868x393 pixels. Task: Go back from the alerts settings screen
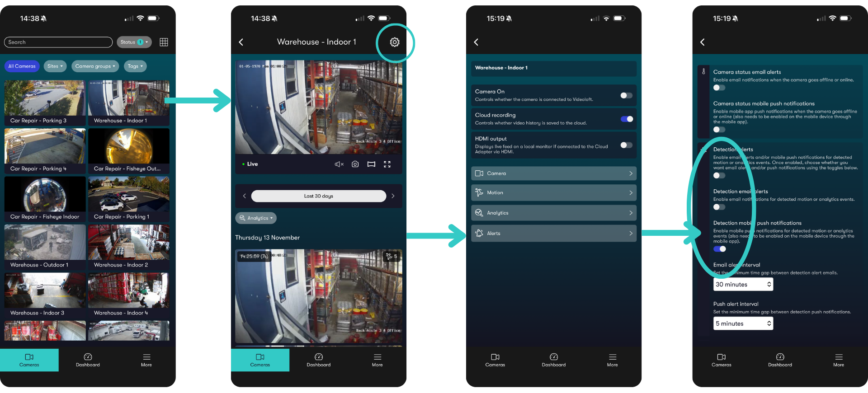coord(703,42)
